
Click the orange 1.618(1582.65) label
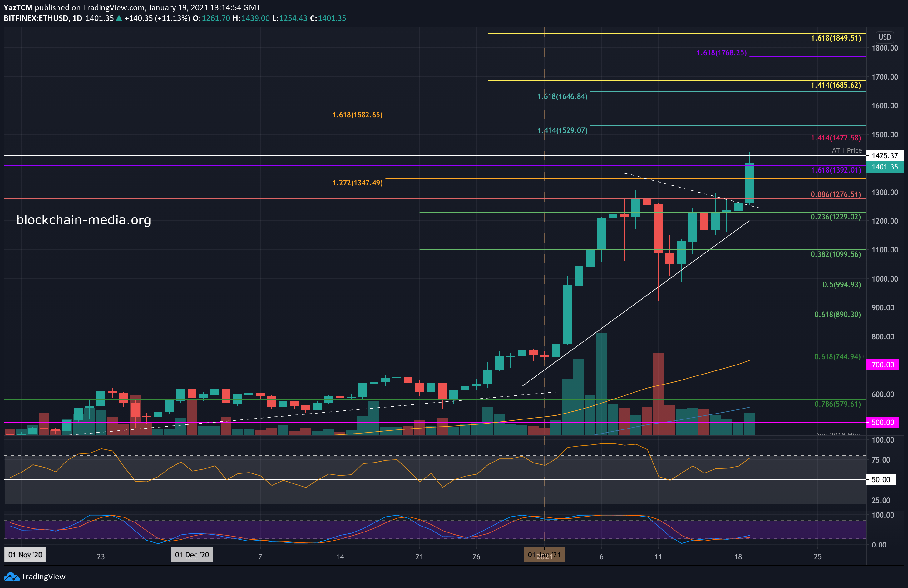pyautogui.click(x=358, y=115)
